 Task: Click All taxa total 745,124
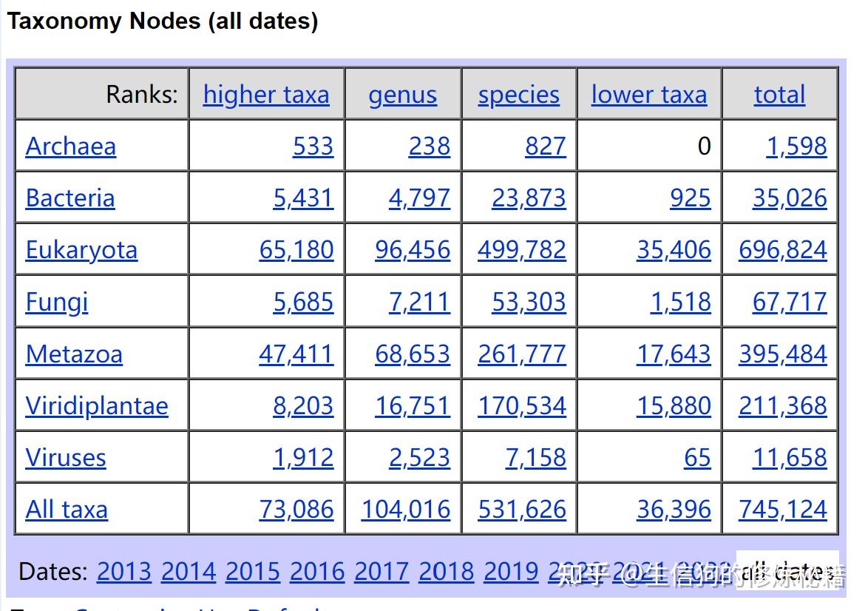782,510
